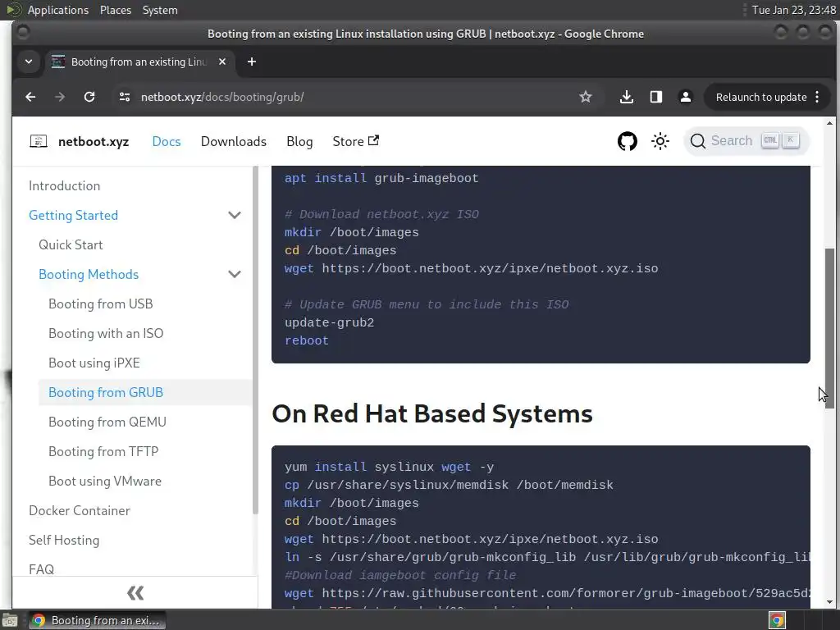Click the Search docs field
Viewport: 840px width, 630px height.
pyautogui.click(x=746, y=141)
